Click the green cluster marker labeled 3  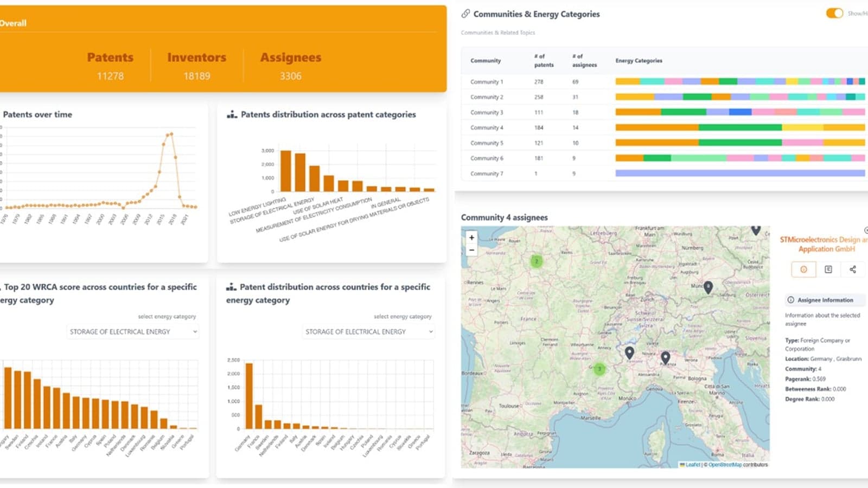click(x=599, y=369)
